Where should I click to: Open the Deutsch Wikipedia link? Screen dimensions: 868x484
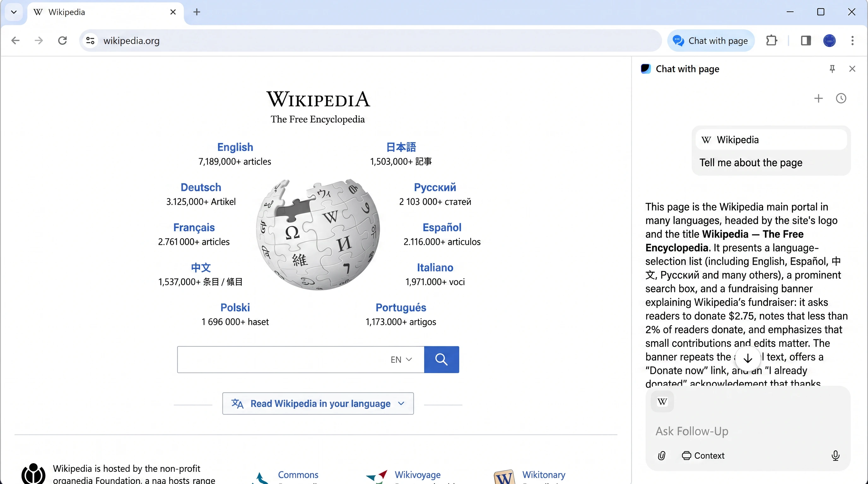pos(201,187)
